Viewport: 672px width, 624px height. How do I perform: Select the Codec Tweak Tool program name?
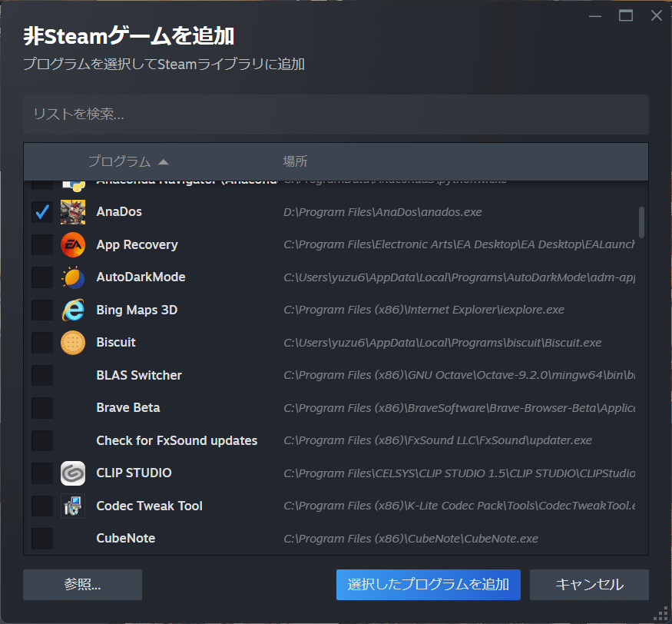(150, 506)
